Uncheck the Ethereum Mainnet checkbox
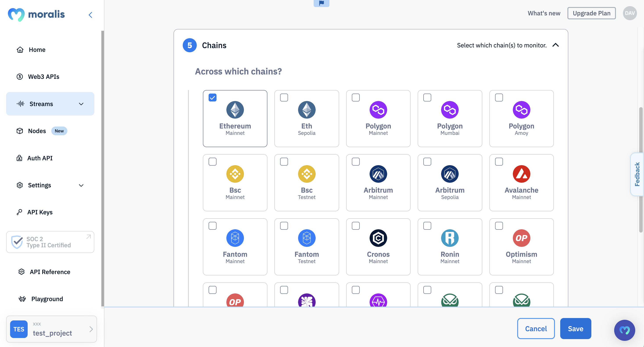Viewport: 644px width, 347px height. (x=212, y=97)
